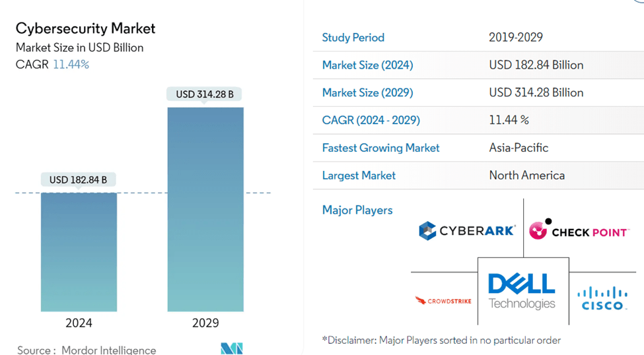Screen dimensions: 644x355
Task: Click the Cybersecurity Market chart title
Action: (85, 28)
